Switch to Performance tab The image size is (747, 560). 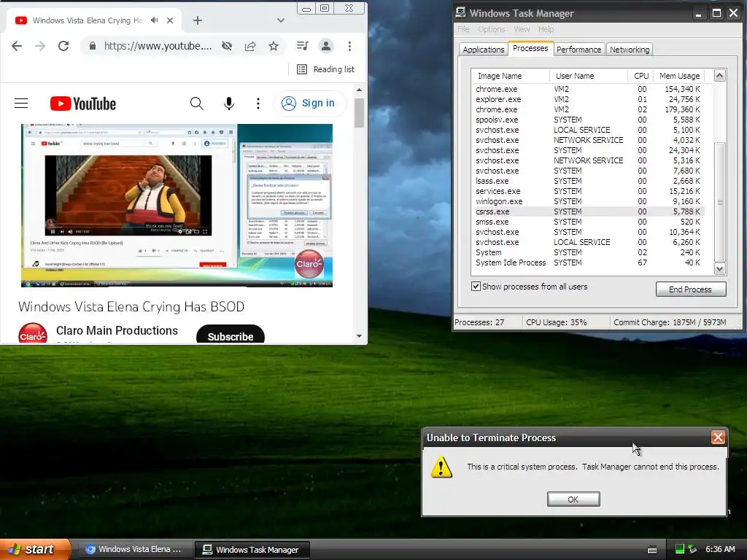(x=578, y=50)
